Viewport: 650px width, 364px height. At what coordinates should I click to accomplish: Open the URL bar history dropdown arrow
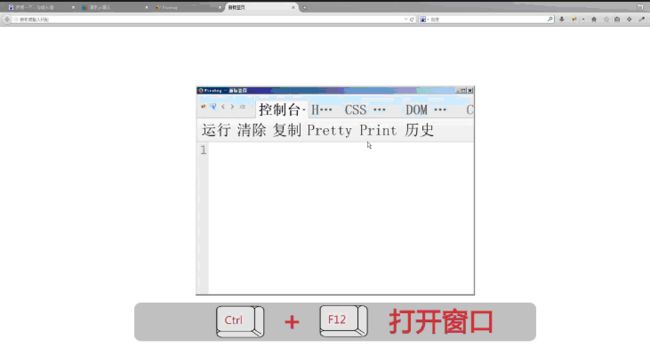pyautogui.click(x=405, y=19)
